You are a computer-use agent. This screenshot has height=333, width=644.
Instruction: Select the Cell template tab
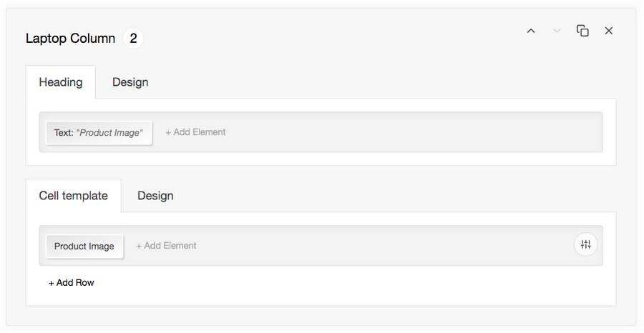tap(73, 196)
